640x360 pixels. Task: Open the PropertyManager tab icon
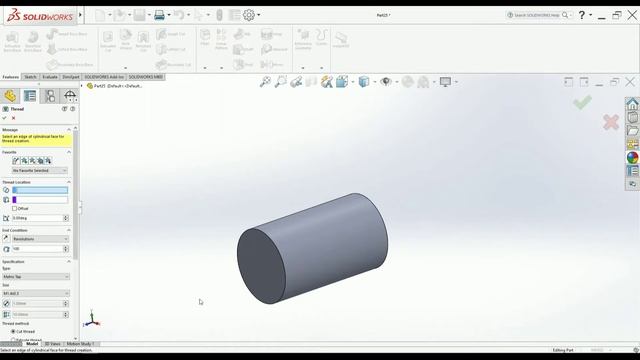[x=30, y=96]
